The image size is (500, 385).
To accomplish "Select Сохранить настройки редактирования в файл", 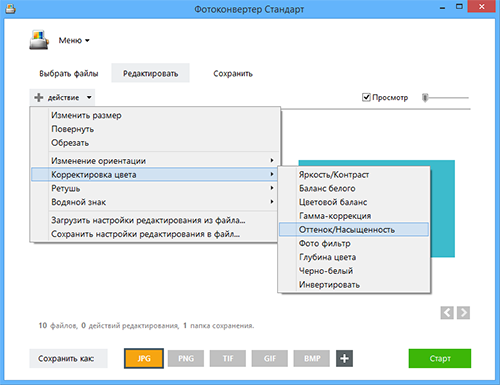I will tap(155, 234).
